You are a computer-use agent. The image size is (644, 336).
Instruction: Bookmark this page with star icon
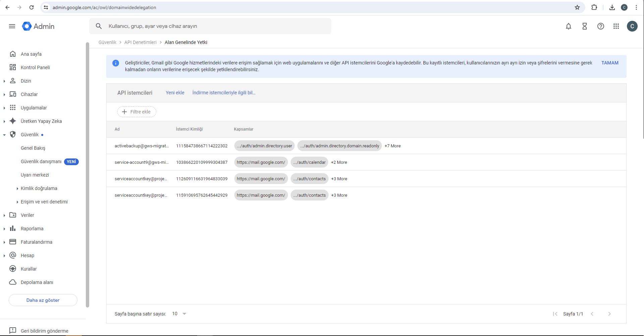[577, 7]
